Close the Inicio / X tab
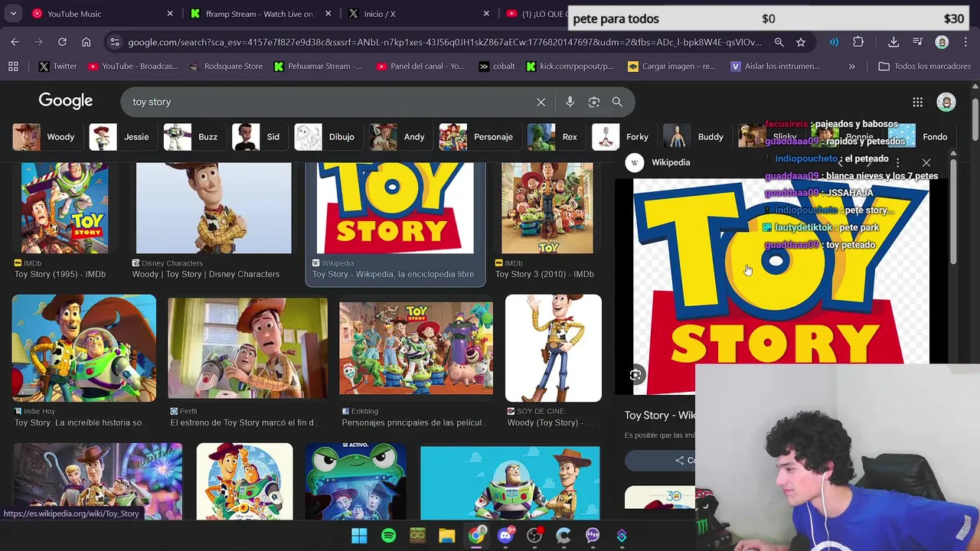The height and width of the screenshot is (551, 980). (x=487, y=14)
